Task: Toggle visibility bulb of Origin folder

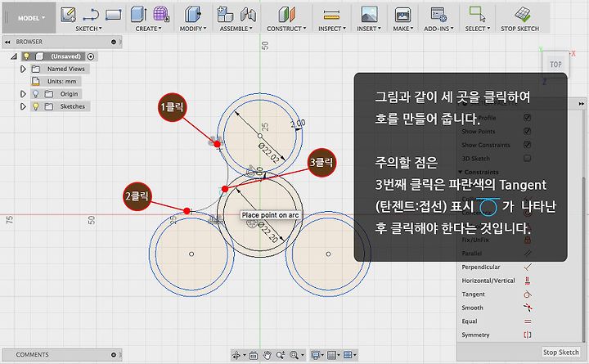Action: [x=36, y=94]
